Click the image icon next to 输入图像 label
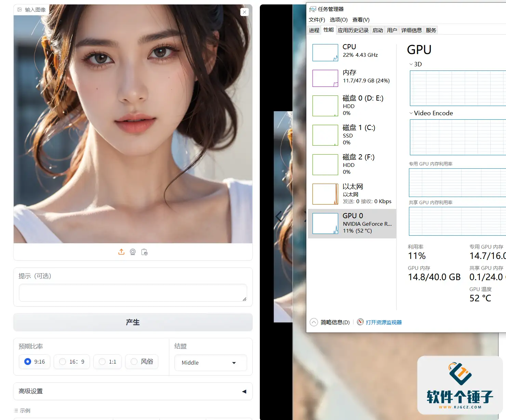The width and height of the screenshot is (506, 420). tap(19, 10)
